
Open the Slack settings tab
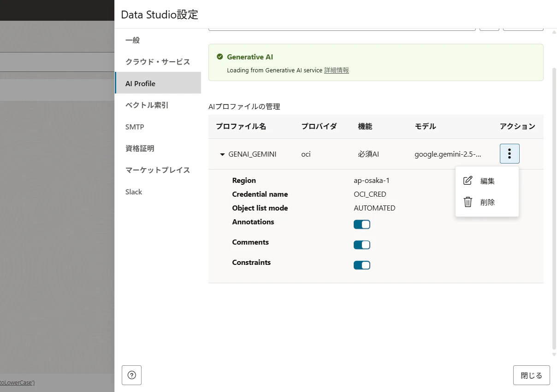(158, 192)
